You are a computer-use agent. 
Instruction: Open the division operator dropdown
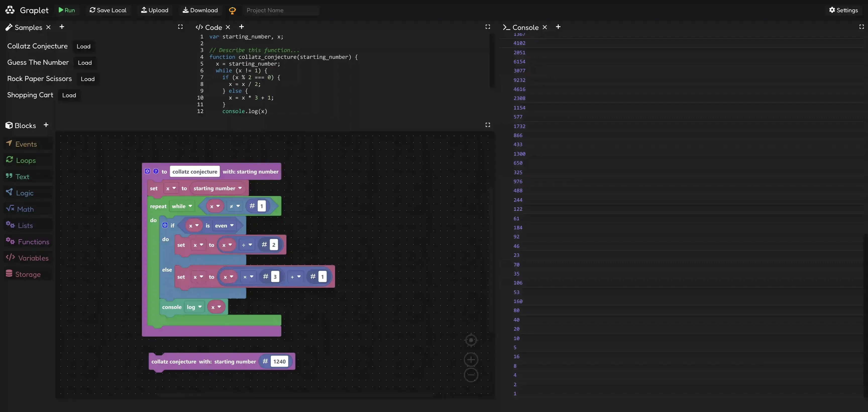pyautogui.click(x=247, y=245)
